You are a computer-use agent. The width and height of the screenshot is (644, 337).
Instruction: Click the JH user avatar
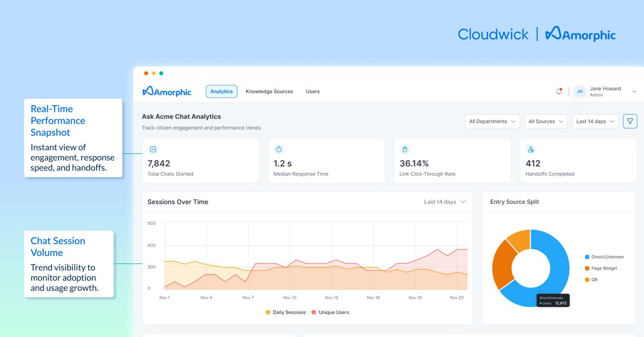click(580, 92)
